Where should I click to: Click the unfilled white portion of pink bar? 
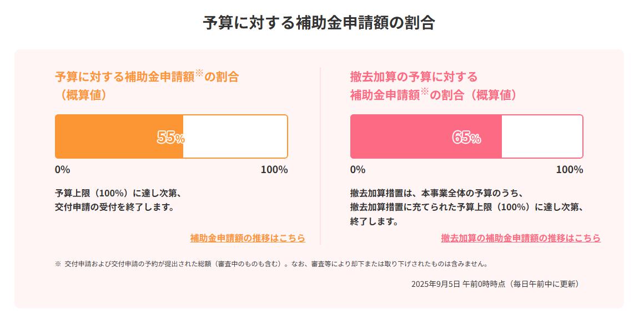point(542,136)
